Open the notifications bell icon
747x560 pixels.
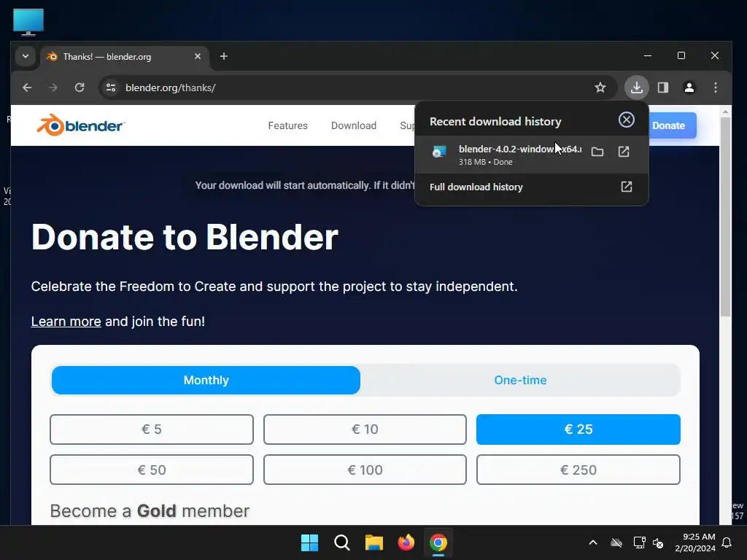tap(727, 542)
